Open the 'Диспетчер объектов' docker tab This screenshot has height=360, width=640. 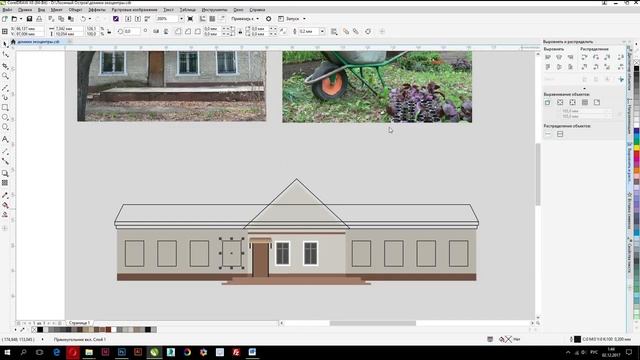[629, 67]
